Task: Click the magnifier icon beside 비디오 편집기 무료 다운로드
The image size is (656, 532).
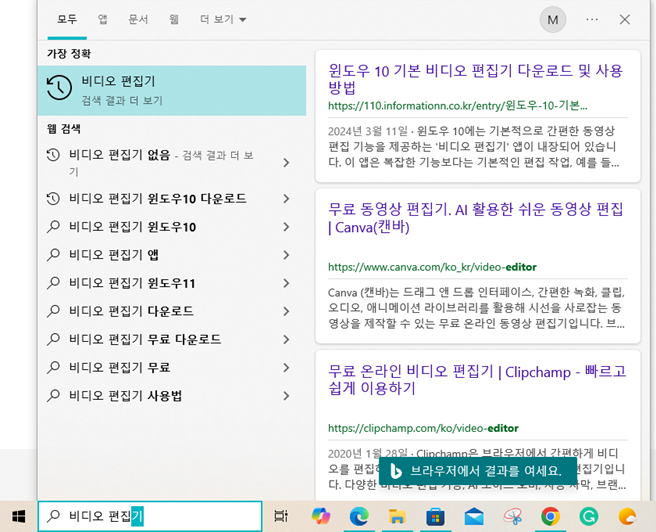Action: point(53,339)
